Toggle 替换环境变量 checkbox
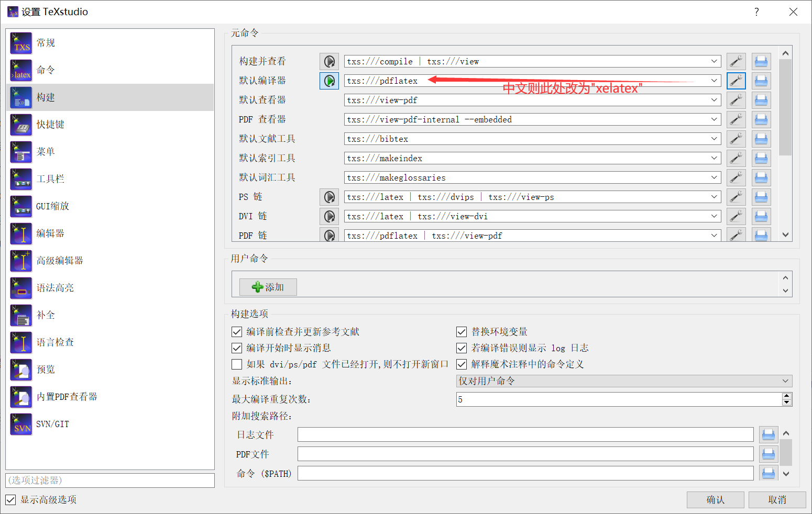This screenshot has height=514, width=812. click(x=462, y=332)
